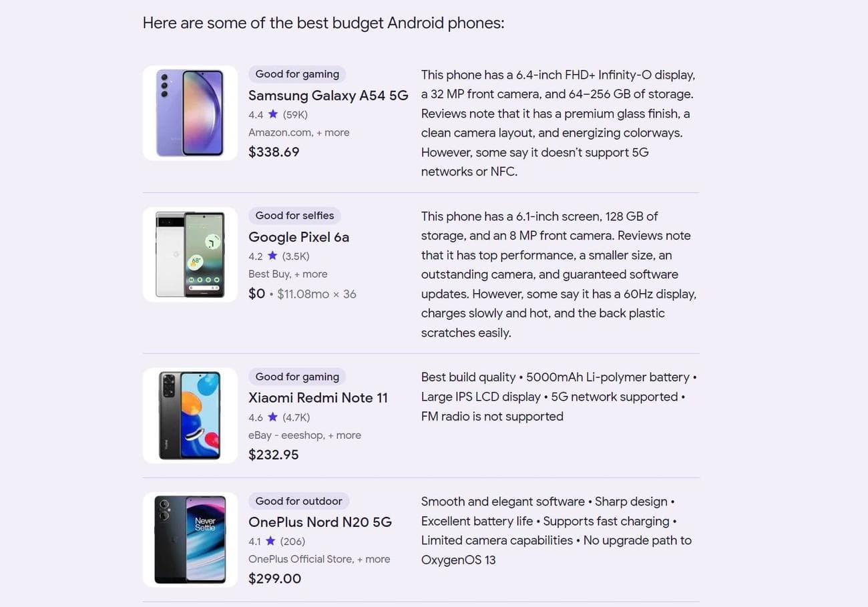
Task: Click the eBay - eeeshop, + more seller link
Action: (x=304, y=435)
